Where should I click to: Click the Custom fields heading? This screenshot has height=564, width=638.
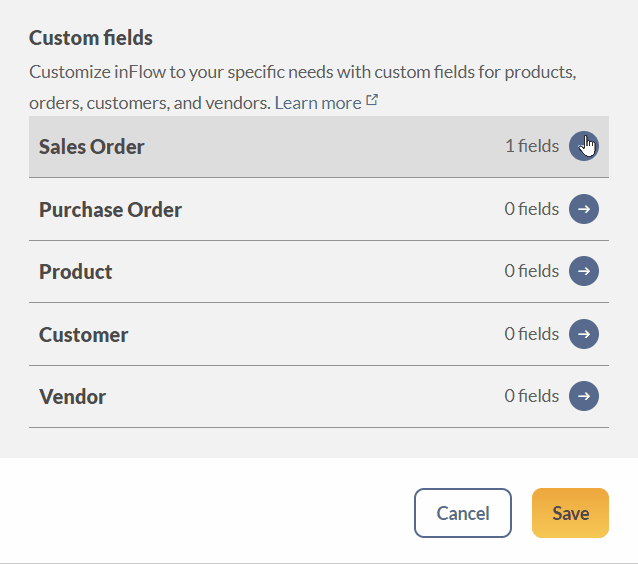click(x=91, y=38)
